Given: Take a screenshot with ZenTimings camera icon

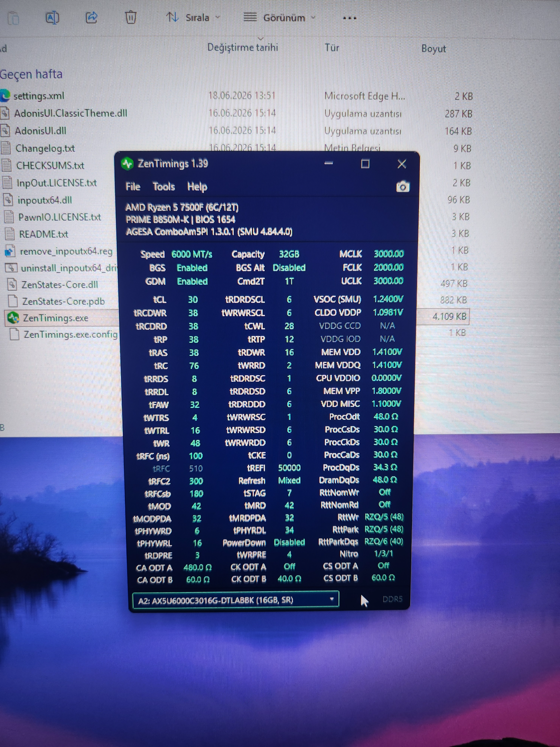Looking at the screenshot, I should [x=403, y=186].
